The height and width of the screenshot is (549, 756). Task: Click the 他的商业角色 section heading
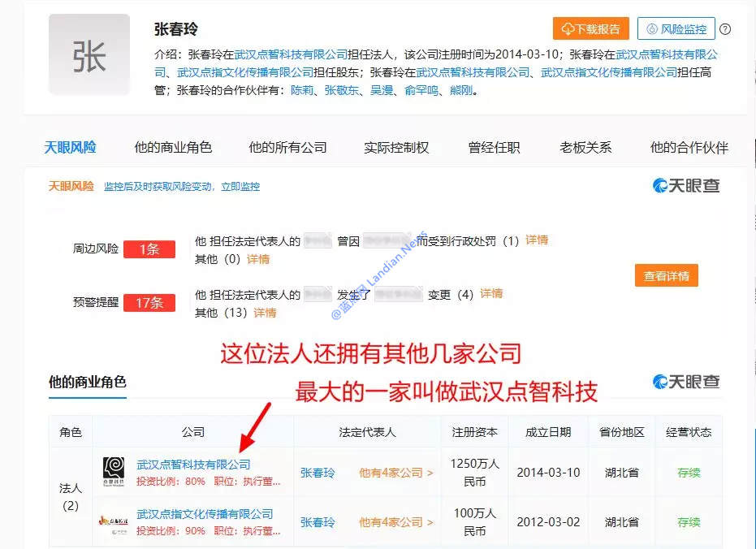click(x=87, y=383)
